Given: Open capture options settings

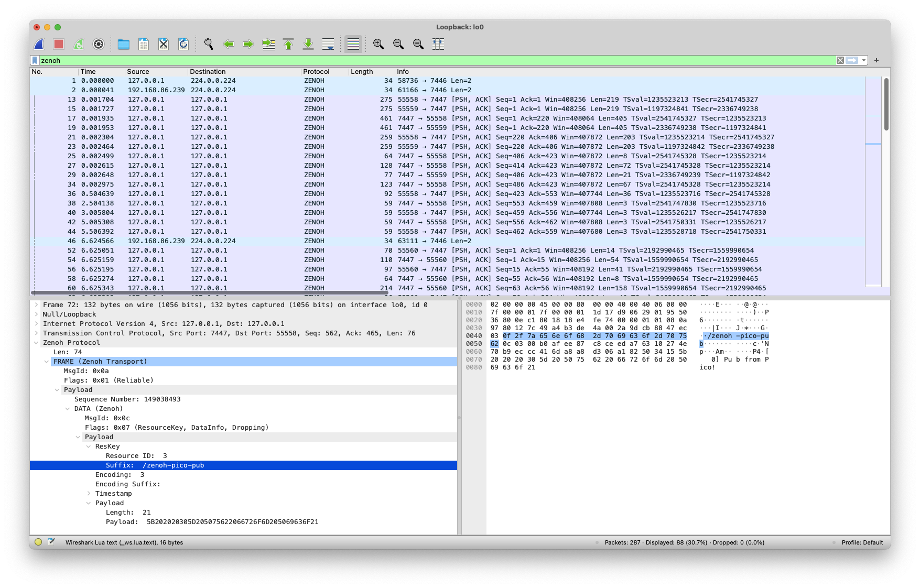Looking at the screenshot, I should click(x=98, y=44).
